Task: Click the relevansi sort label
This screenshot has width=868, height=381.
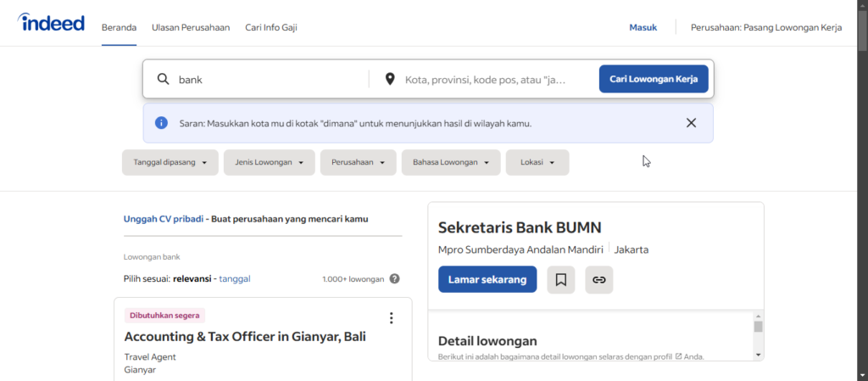Action: pos(192,278)
